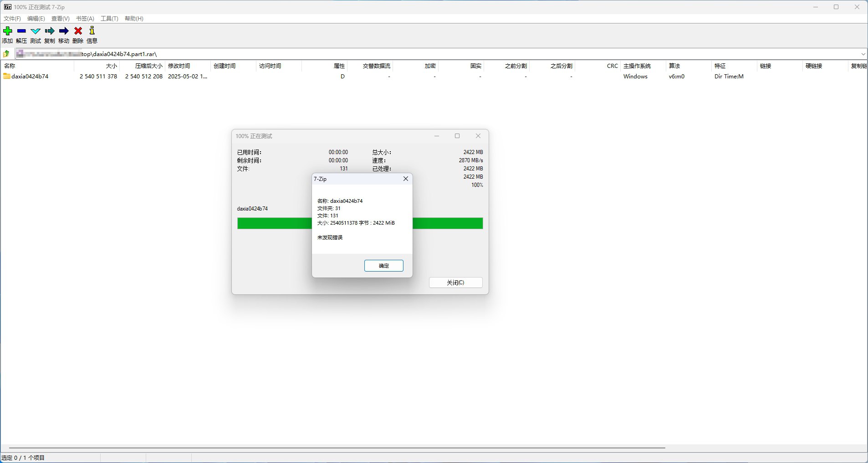Click the status bar text 选定 0 / 1 个项目
868x463 pixels.
(23, 458)
